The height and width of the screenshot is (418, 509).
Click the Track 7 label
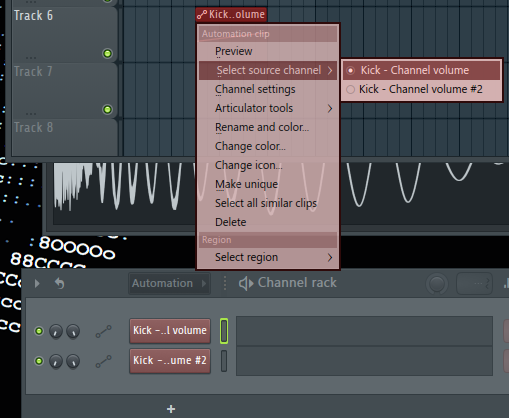pyautogui.click(x=33, y=72)
